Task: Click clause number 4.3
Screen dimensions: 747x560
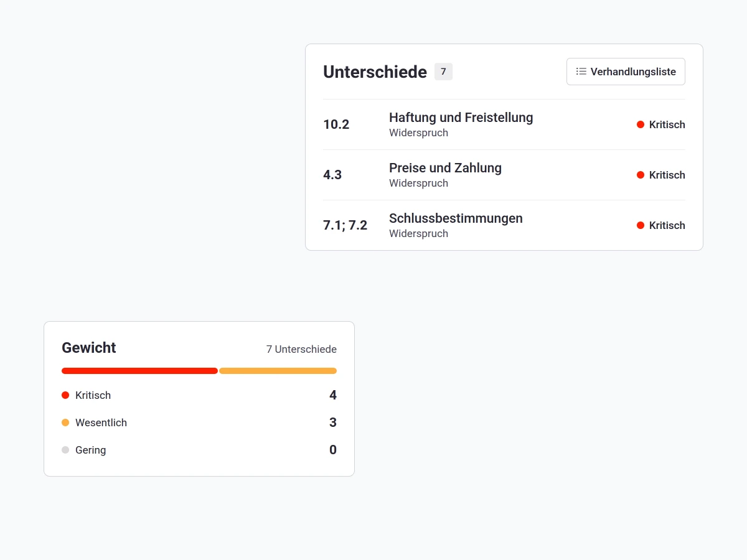Action: (x=332, y=175)
